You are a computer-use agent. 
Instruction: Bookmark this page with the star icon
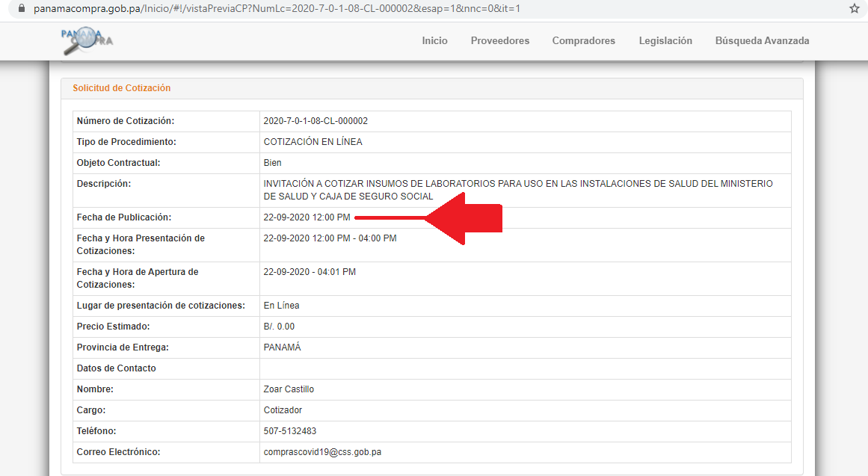pos(854,8)
